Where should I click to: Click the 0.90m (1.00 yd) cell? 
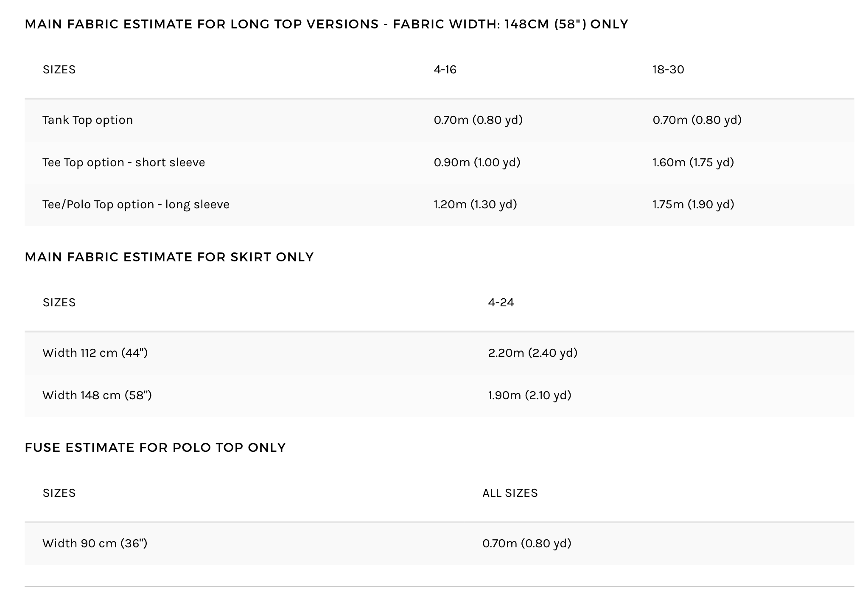(x=477, y=163)
